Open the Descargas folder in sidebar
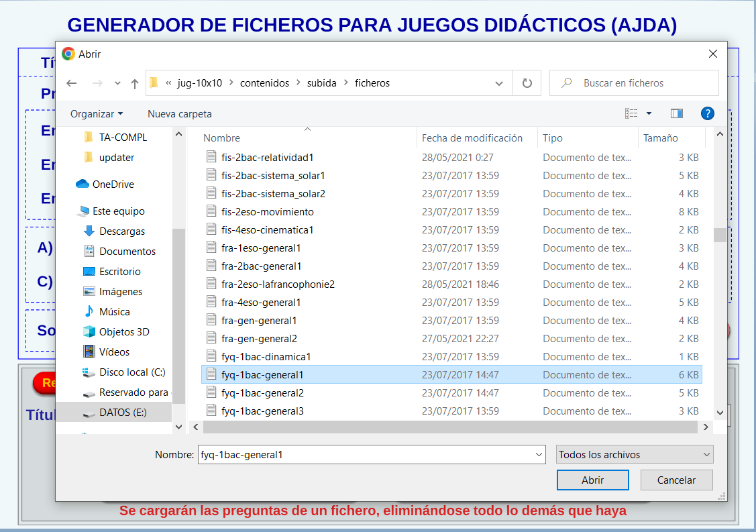The image size is (756, 532). pos(121,231)
